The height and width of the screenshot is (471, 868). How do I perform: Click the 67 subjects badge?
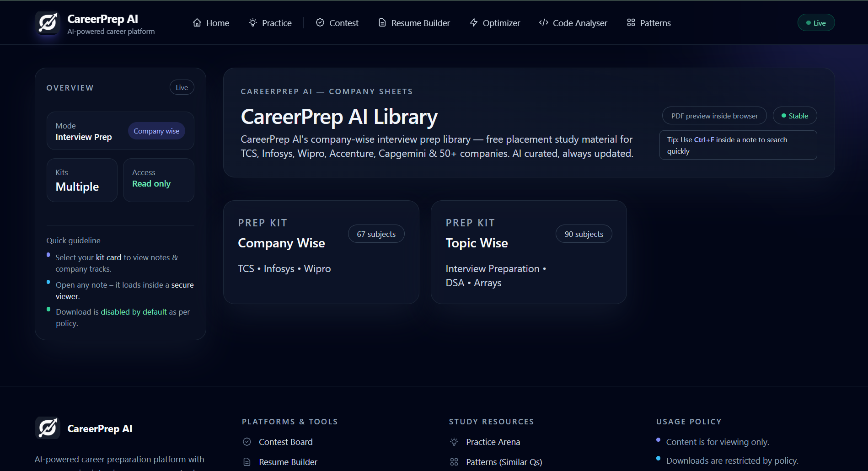pyautogui.click(x=376, y=234)
